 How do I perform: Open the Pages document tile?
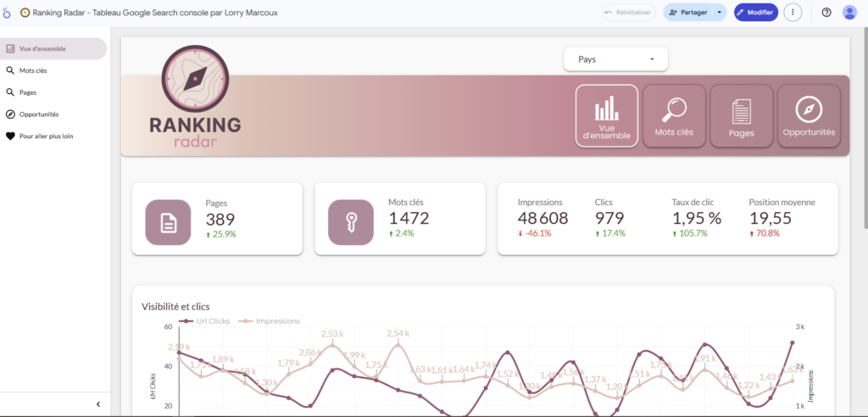(x=741, y=116)
